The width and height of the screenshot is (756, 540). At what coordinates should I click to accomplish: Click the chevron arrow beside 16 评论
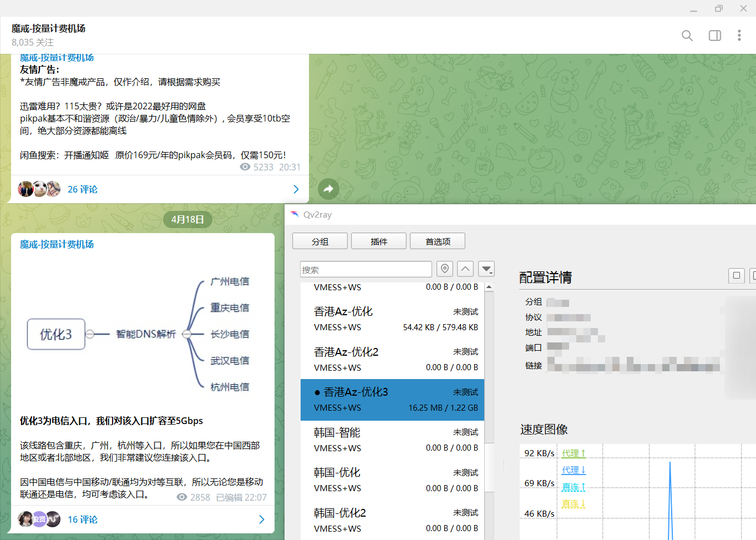coord(261,519)
